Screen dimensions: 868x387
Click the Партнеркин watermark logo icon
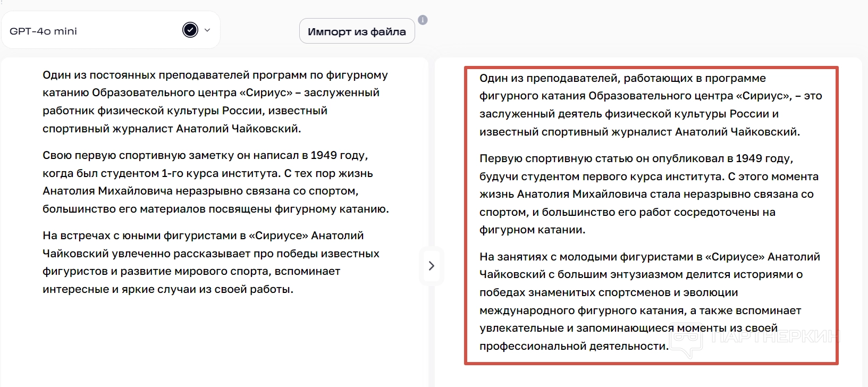tap(687, 341)
